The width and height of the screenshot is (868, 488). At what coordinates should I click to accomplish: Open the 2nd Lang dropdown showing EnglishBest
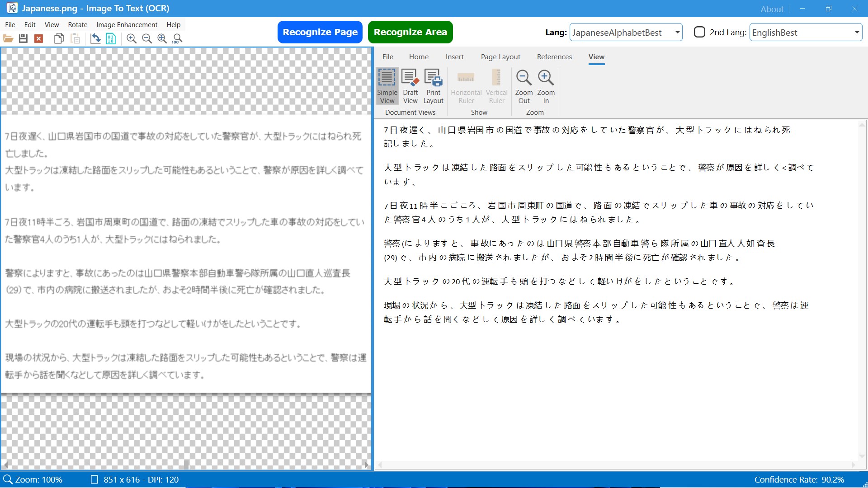click(806, 32)
